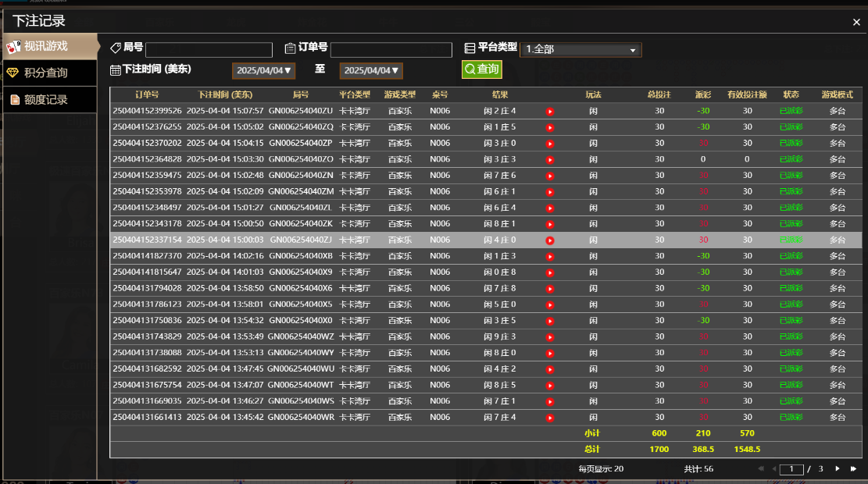This screenshot has width=868, height=484.
Task: Jump to last page of records
Action: click(x=853, y=469)
